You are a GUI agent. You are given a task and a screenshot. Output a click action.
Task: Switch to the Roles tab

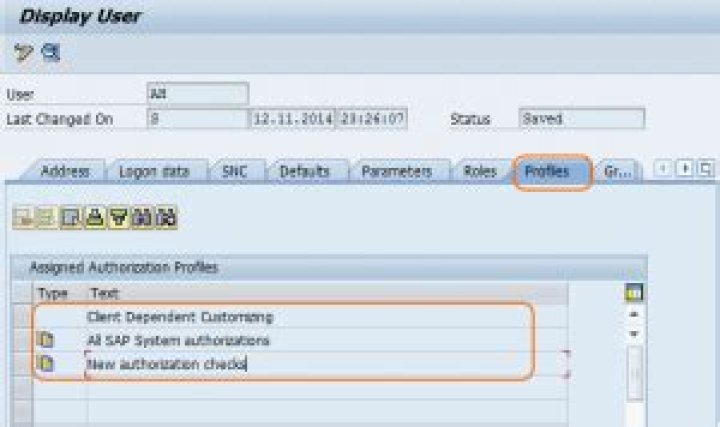coord(480,171)
